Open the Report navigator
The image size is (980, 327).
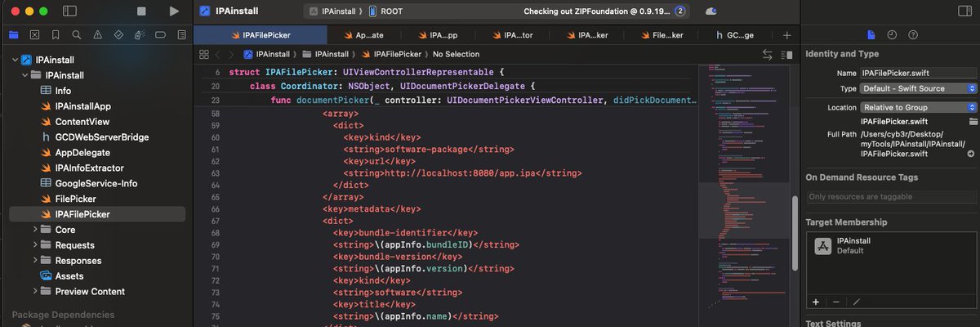181,35
